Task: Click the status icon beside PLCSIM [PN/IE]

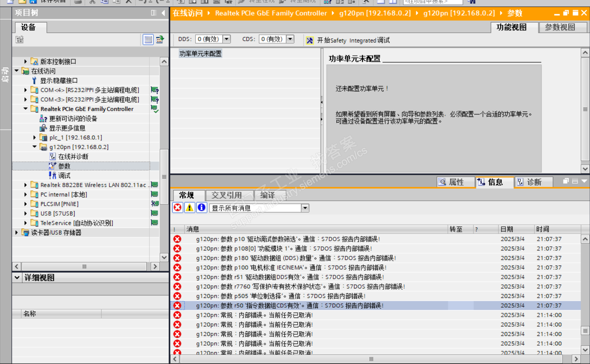Action: [155, 204]
